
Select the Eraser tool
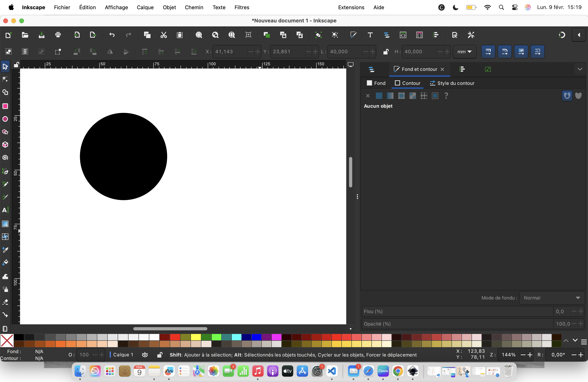[5, 302]
